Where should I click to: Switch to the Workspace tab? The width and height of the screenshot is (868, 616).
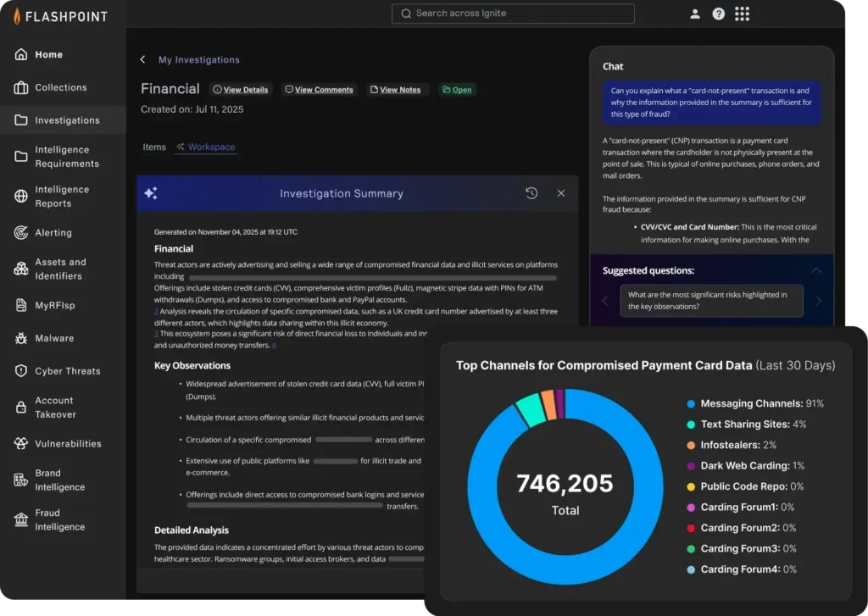click(x=211, y=147)
